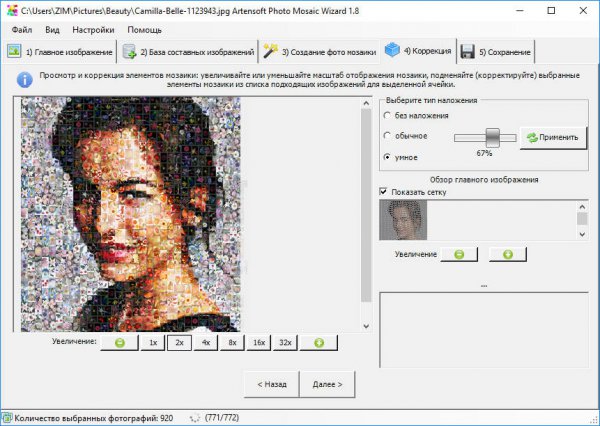Open the 5) Сохранение tab
This screenshot has width=600, height=426.
(x=496, y=52)
